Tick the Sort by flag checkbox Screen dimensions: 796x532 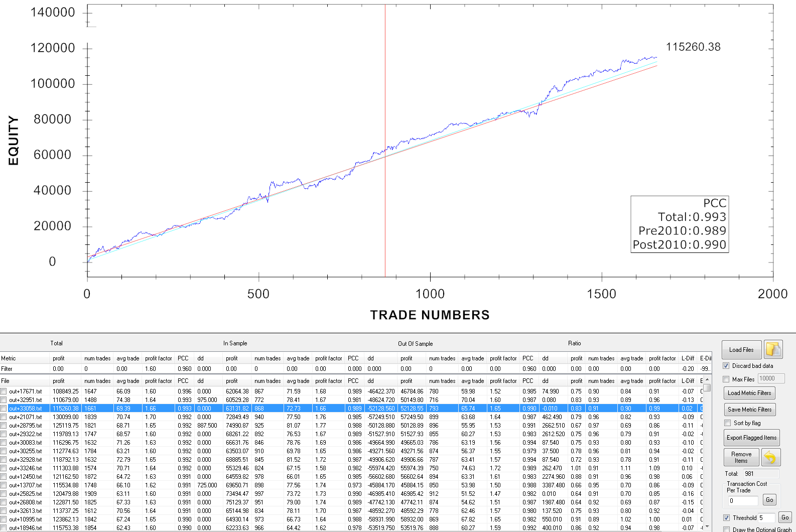[x=727, y=423]
